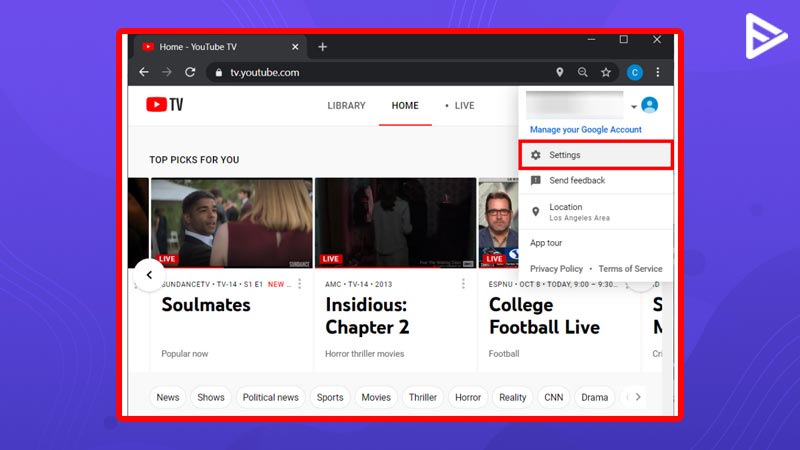This screenshot has width=800, height=450.
Task: Click the Popular now label
Action: point(185,354)
